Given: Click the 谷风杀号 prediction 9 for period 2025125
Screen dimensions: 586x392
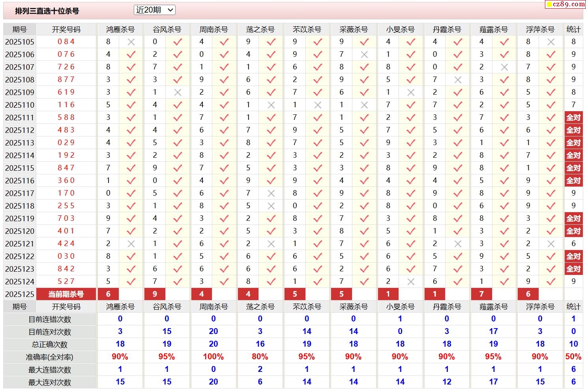Looking at the screenshot, I should pyautogui.click(x=155, y=294).
